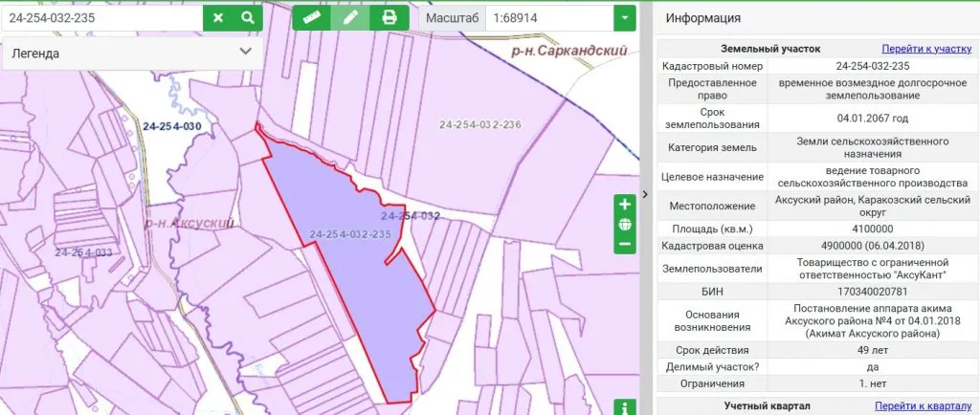Open the Масштаб scale dropdown
The image size is (980, 415).
625,17
